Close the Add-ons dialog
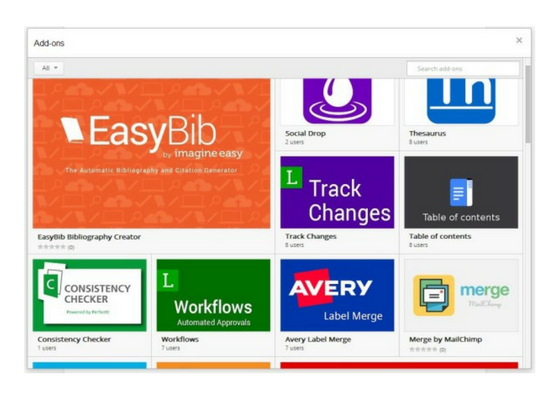 click(519, 40)
